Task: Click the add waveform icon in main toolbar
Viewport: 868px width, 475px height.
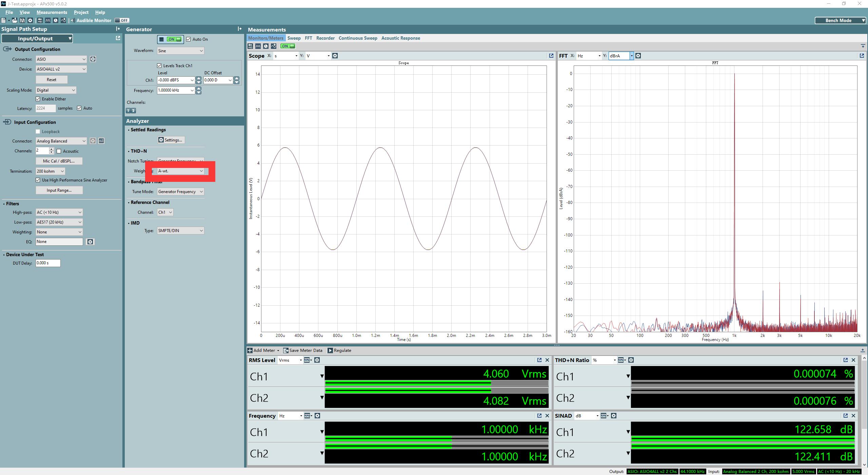Action: pyautogui.click(x=63, y=20)
